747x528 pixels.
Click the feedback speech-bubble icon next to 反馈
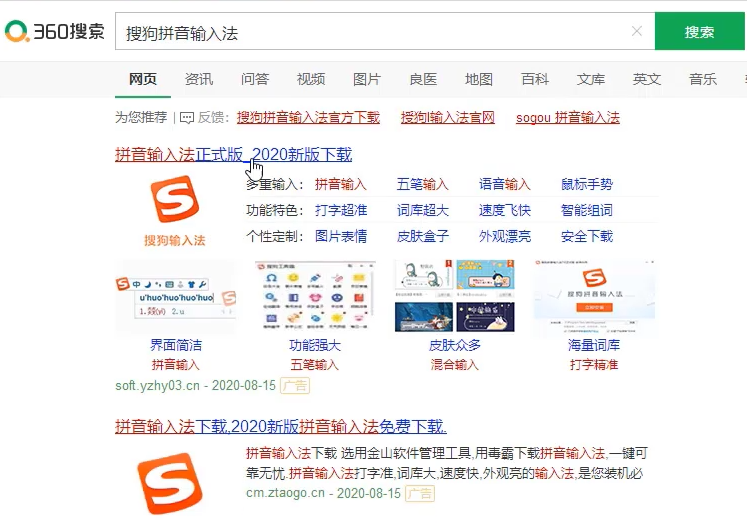tap(187, 118)
